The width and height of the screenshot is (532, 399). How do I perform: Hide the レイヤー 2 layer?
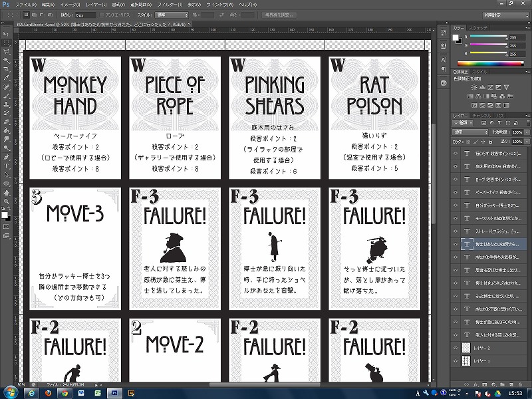pyautogui.click(x=456, y=347)
